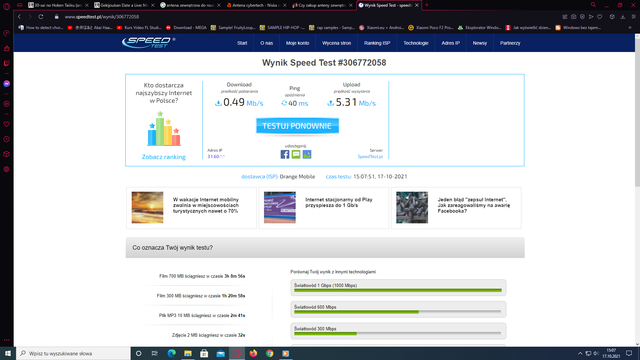Open Task View in taskbar
This screenshot has width=640, height=360.
pos(155,353)
